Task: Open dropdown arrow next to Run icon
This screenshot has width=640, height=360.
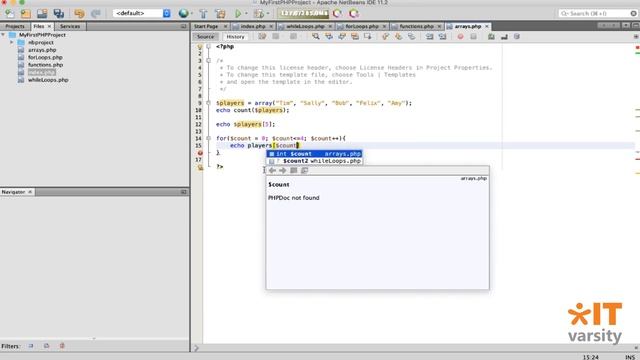Action: click(x=246, y=14)
